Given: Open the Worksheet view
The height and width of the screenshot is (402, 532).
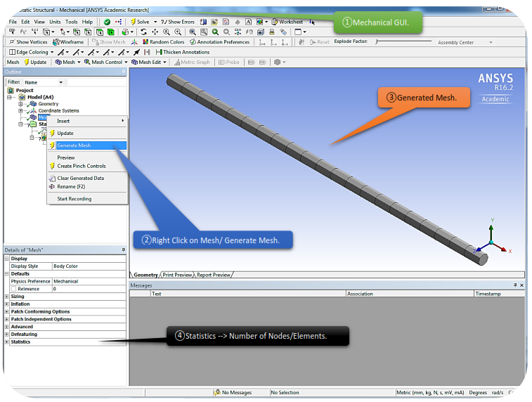Looking at the screenshot, I should click(287, 22).
